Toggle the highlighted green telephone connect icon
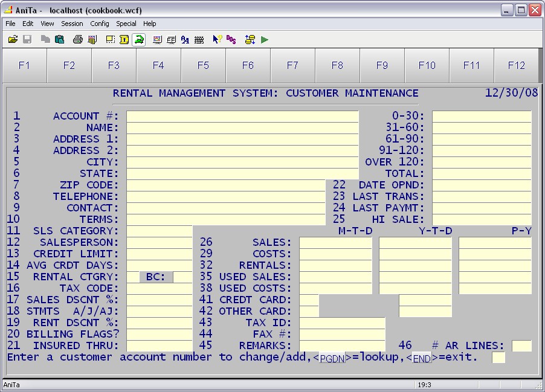 pos(139,40)
